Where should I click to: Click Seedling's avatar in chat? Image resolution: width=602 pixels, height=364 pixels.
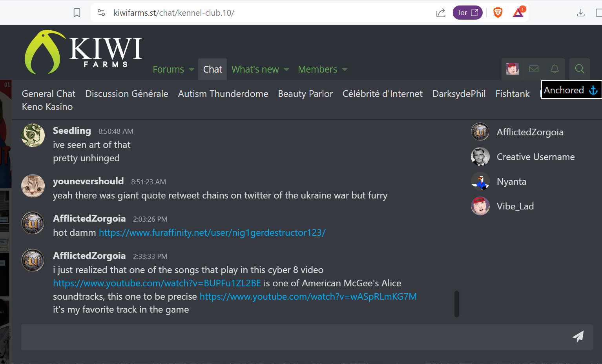pyautogui.click(x=33, y=135)
